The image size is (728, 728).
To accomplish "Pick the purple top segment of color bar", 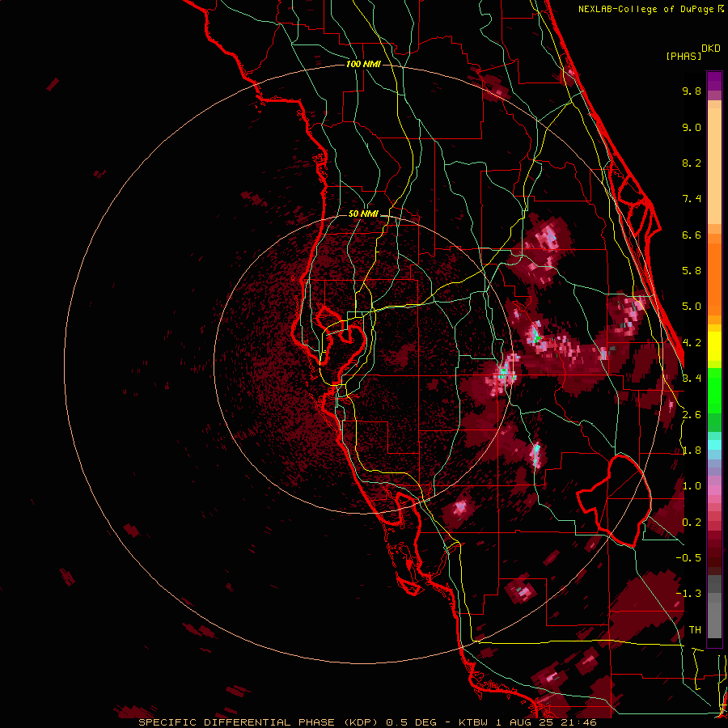I will (x=714, y=81).
